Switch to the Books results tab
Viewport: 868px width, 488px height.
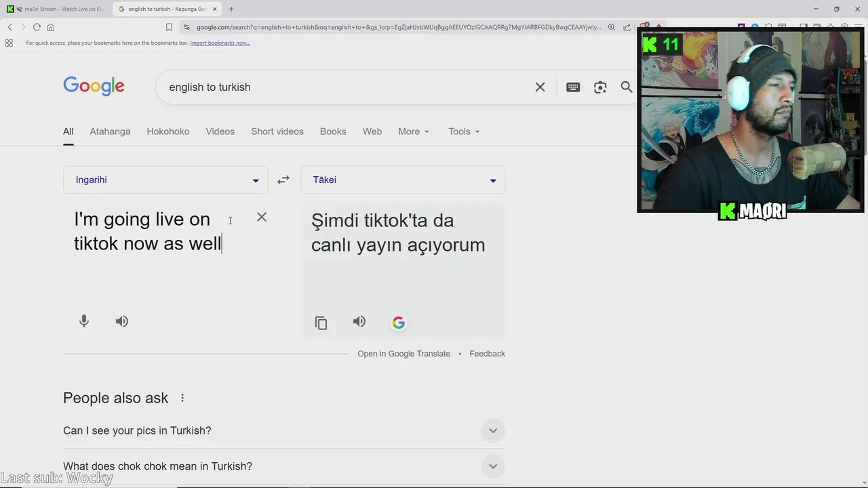333,131
